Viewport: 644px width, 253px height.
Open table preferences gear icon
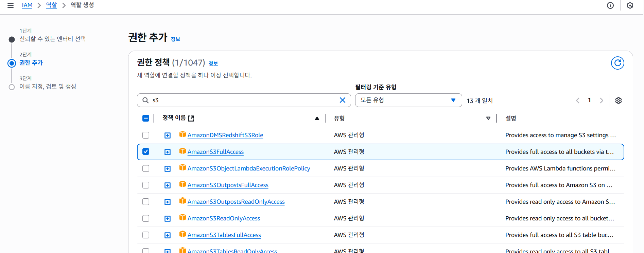619,101
